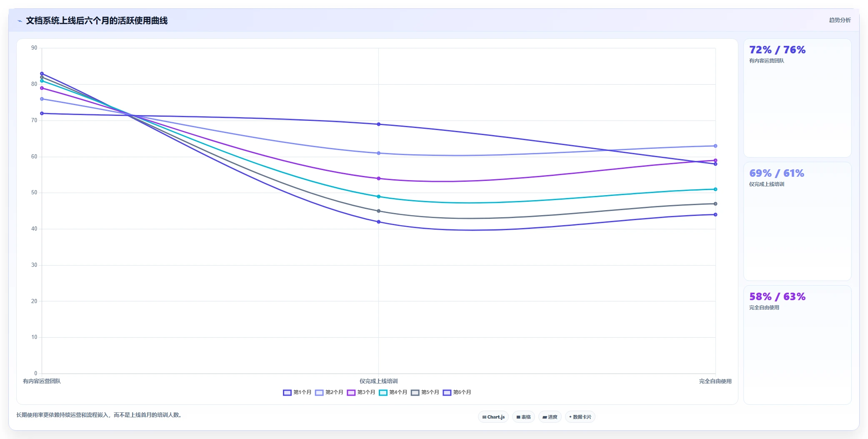
Task: Select 第4个月 point at 完全自由使用 (51)
Action: pyautogui.click(x=715, y=189)
